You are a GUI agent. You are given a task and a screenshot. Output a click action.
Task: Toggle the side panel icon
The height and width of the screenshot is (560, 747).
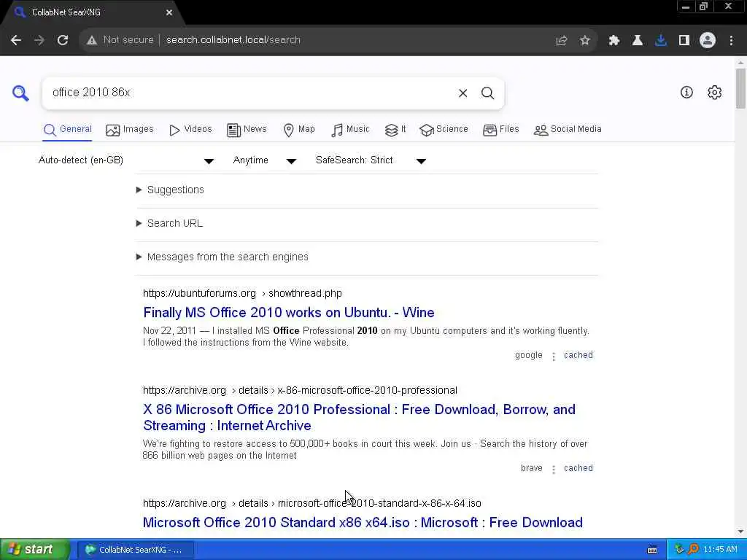[x=684, y=40]
